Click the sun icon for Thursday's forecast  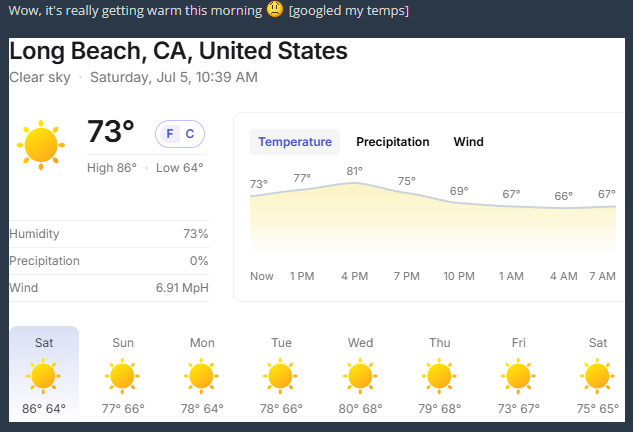click(x=439, y=376)
